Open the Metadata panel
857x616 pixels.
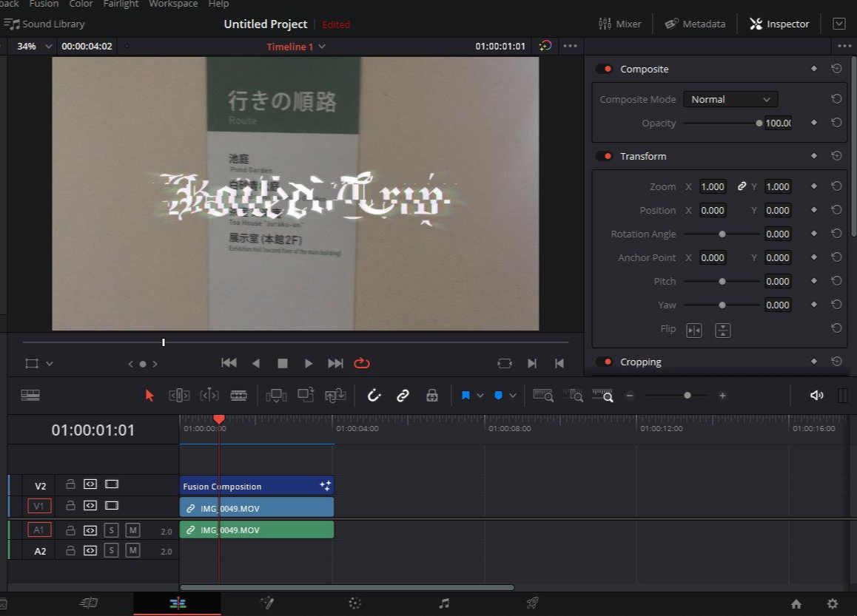tap(695, 24)
